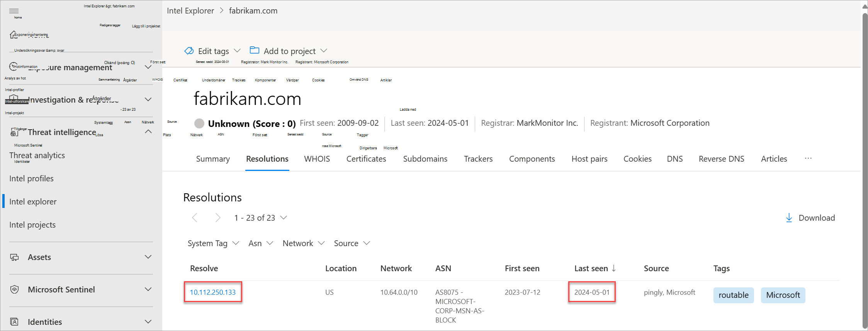Click the 10.64.0.0/10 network cell
The image size is (868, 331).
point(399,292)
